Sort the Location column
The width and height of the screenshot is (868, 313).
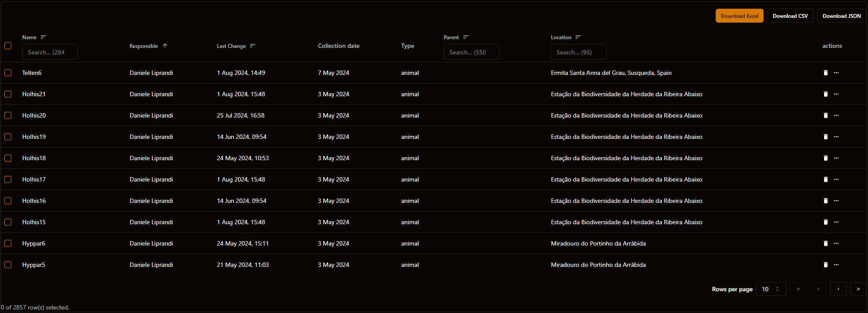tap(578, 37)
